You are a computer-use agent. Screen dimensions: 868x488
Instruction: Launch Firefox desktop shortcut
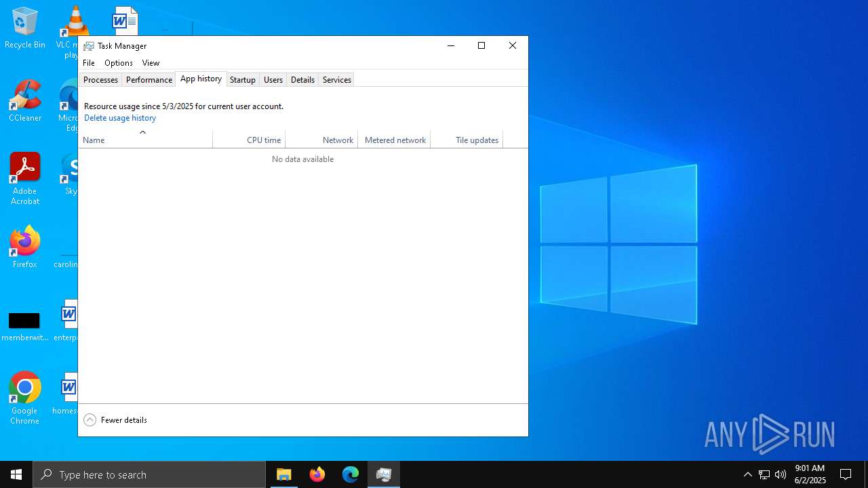(25, 247)
